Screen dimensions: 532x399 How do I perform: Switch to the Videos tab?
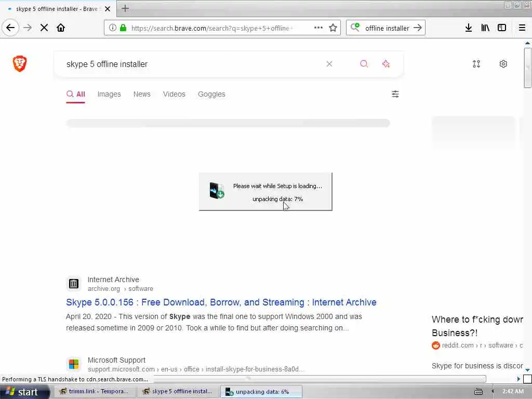pos(174,94)
